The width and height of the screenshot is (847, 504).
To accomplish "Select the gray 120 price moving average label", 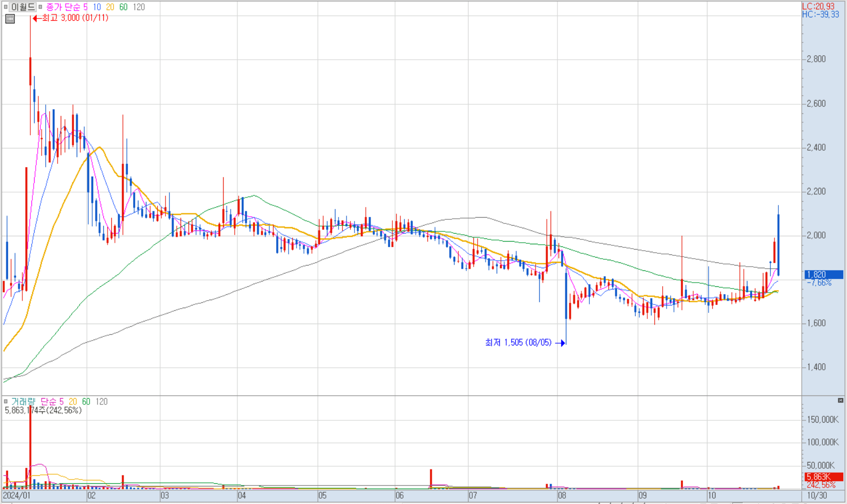I will pos(139,7).
